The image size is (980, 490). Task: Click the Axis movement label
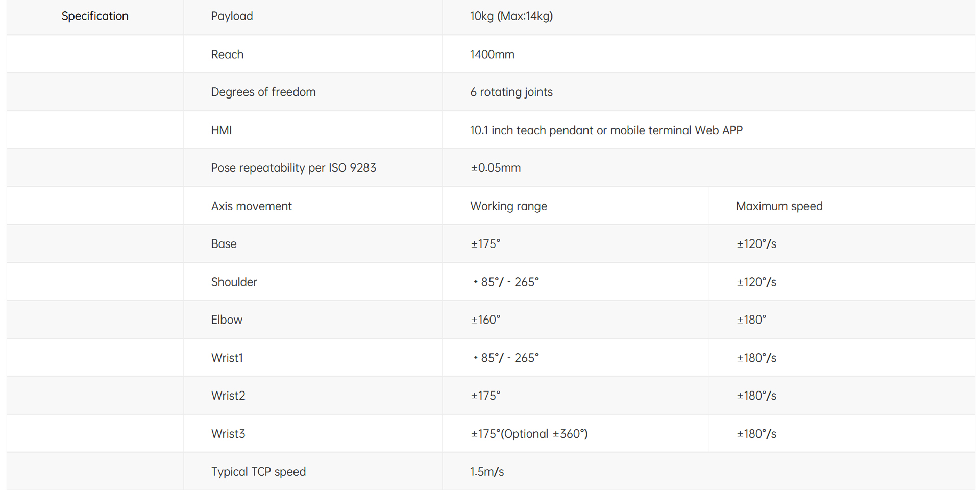(252, 206)
